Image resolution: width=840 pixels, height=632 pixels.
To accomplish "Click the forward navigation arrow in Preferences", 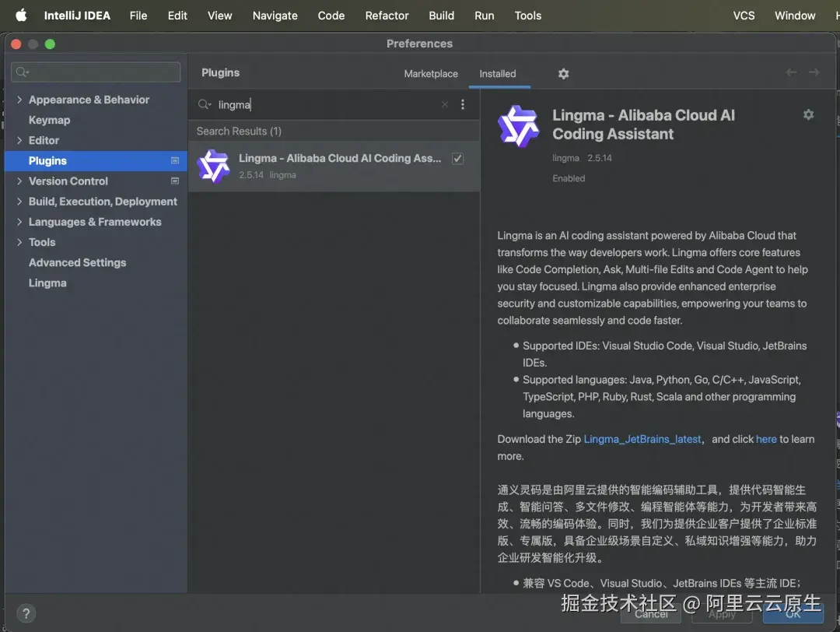I will coord(814,72).
